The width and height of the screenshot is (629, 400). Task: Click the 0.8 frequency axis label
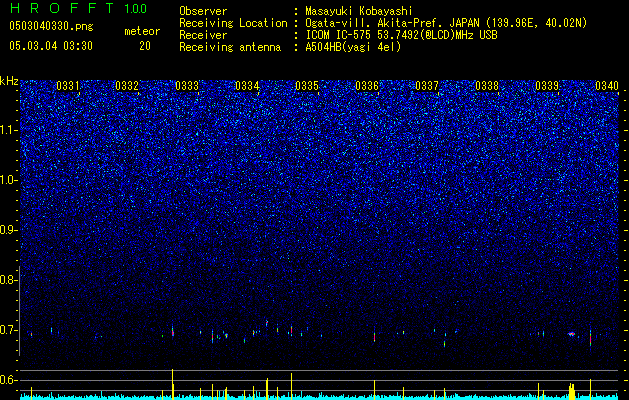pos(8,280)
